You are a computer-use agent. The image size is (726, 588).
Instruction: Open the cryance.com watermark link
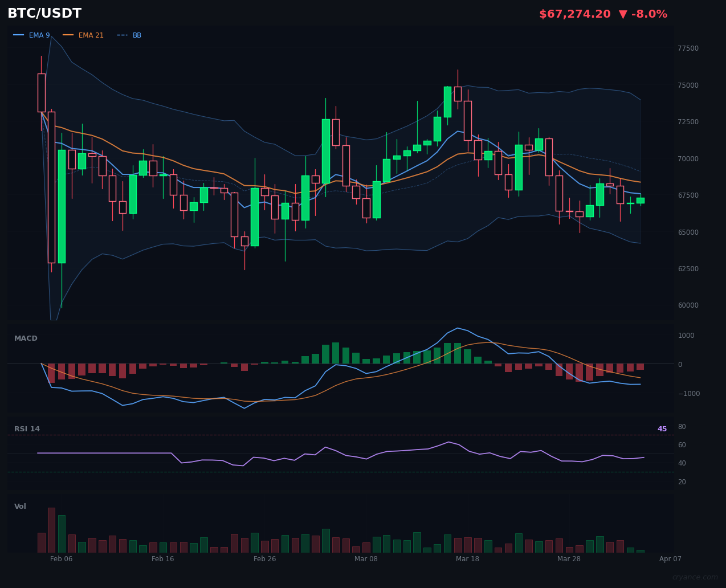(x=696, y=577)
